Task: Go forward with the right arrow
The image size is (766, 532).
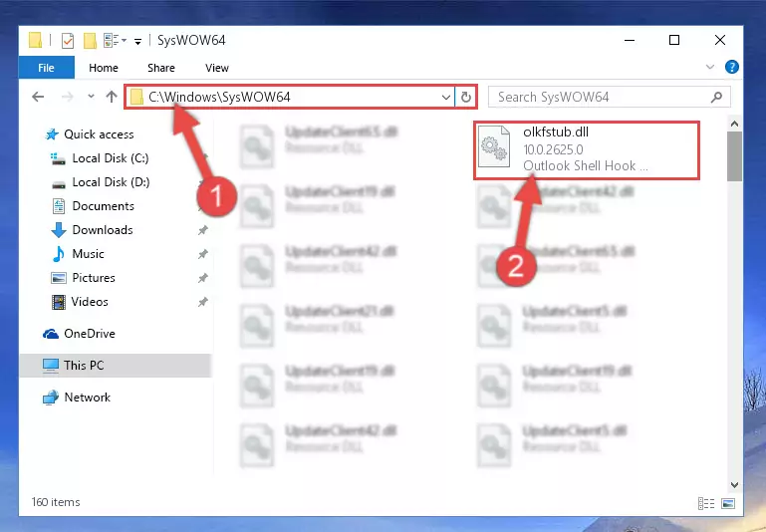Action: pyautogui.click(x=68, y=97)
